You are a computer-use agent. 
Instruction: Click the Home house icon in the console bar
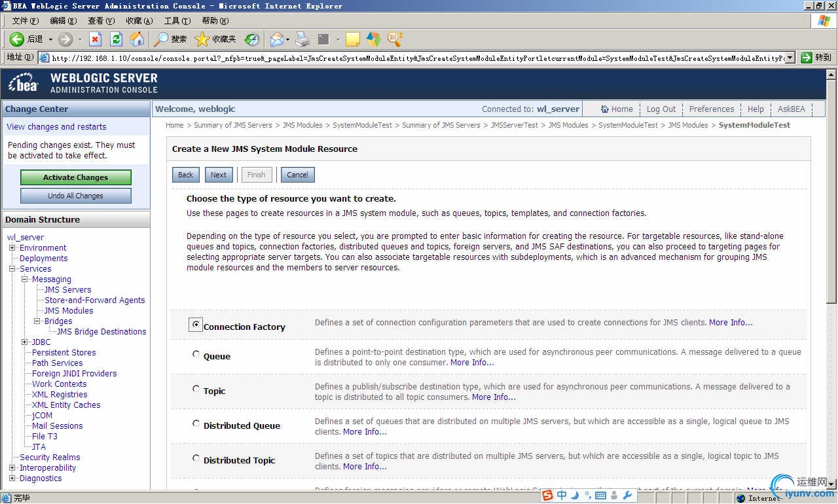pos(604,109)
